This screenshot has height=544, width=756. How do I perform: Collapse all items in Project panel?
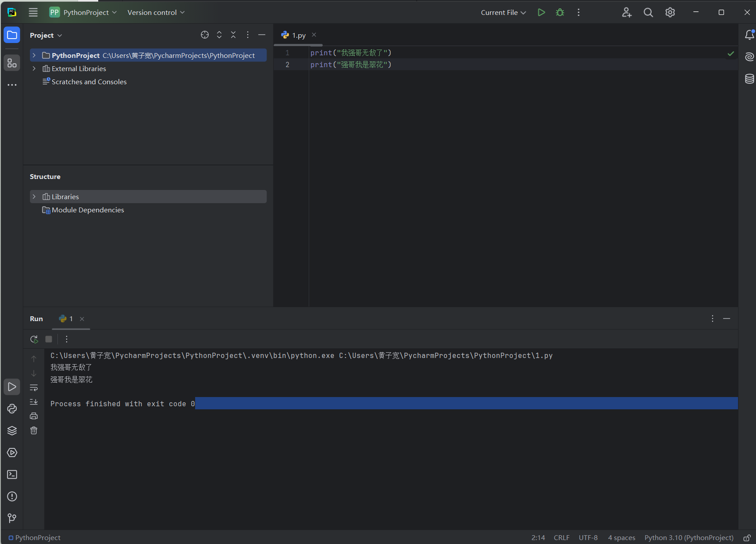[x=233, y=35]
